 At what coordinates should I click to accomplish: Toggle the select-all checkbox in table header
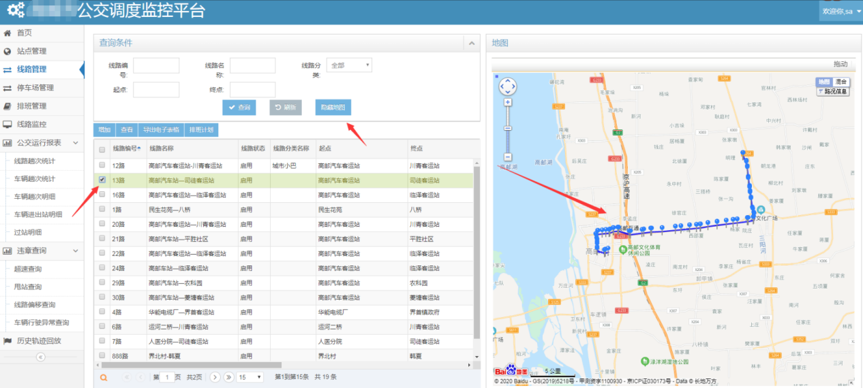pyautogui.click(x=102, y=150)
